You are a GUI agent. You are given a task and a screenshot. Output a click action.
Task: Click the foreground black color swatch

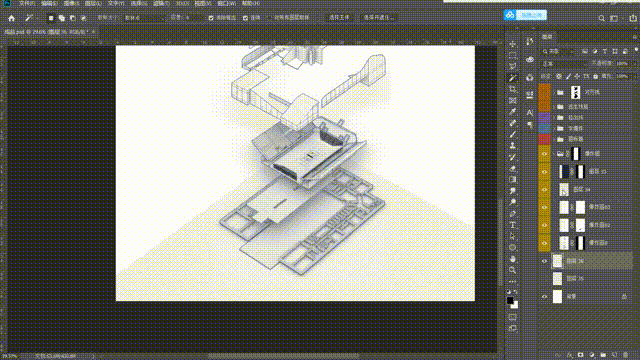[x=510, y=300]
